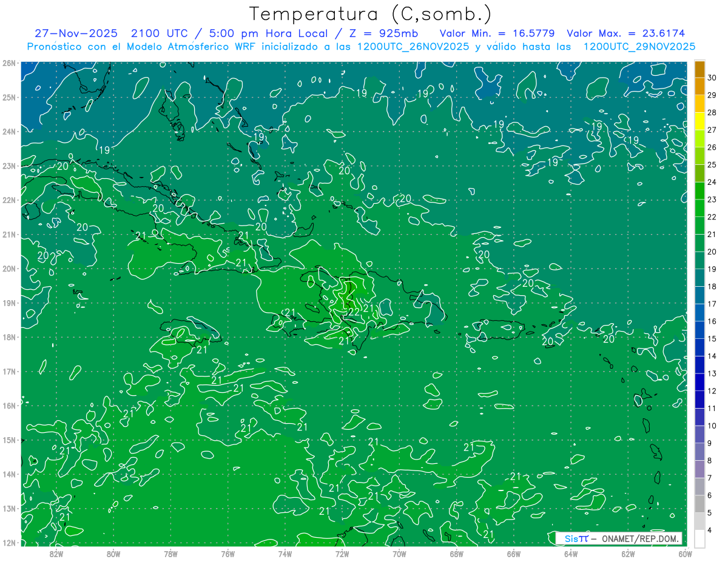This screenshot has width=728, height=562.
Task: Click longitude label 68W
Action: [x=456, y=554]
